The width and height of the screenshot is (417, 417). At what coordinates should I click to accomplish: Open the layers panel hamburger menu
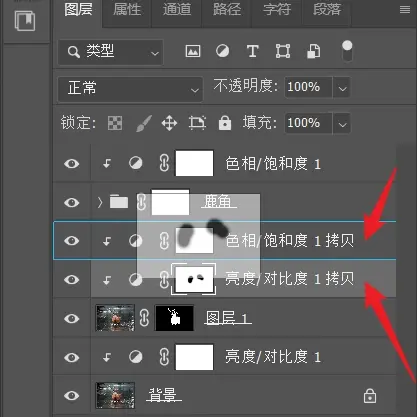[405, 10]
